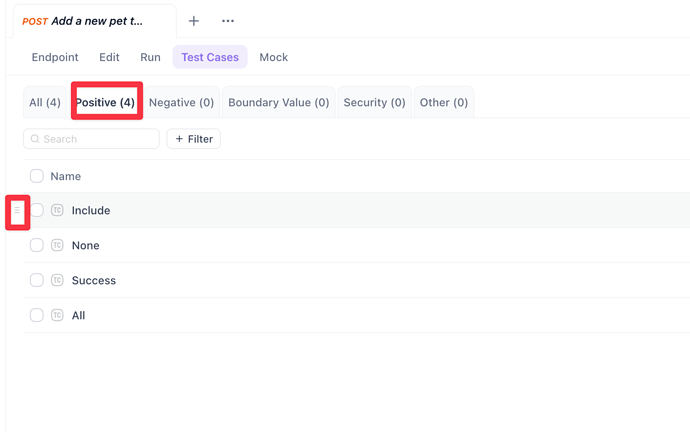Image resolution: width=690 pixels, height=432 pixels.
Task: Tick the checkbox for Include test case
Action: coord(37,211)
